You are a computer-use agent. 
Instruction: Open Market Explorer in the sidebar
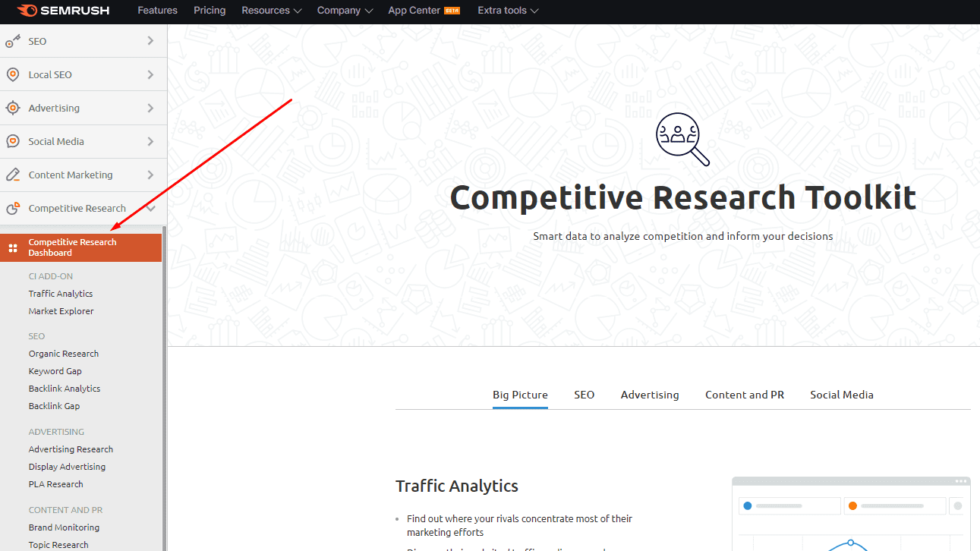(x=61, y=311)
